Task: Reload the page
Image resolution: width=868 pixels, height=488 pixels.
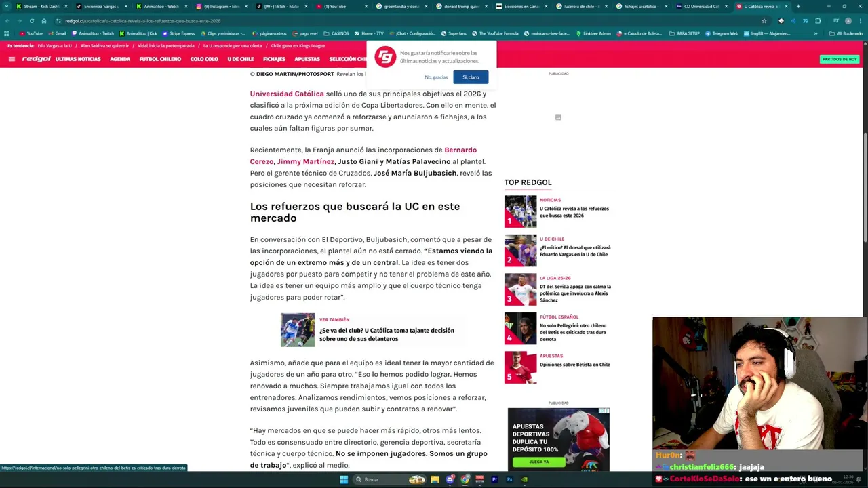Action: pos(31,21)
